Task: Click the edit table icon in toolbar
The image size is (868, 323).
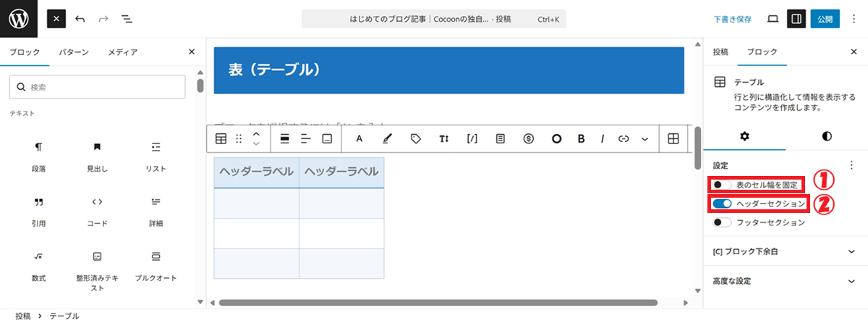Action: [x=673, y=139]
